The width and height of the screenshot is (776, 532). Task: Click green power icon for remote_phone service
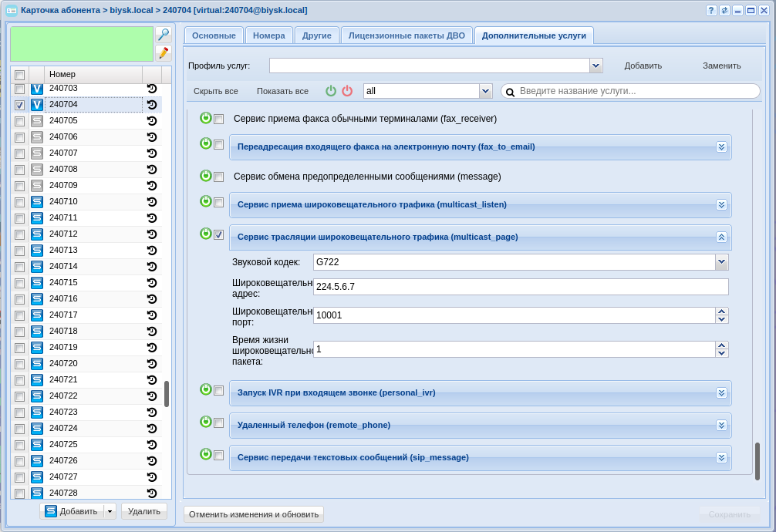[x=206, y=422]
